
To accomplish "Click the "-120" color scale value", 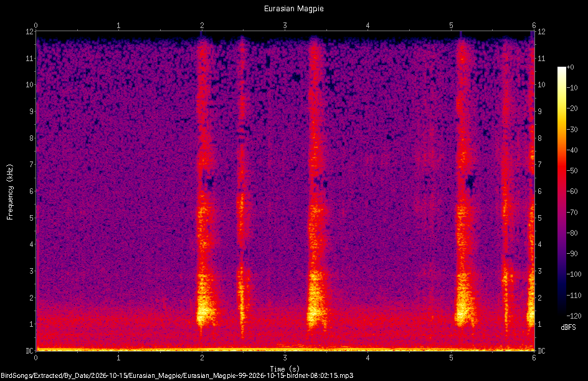I will (x=574, y=316).
